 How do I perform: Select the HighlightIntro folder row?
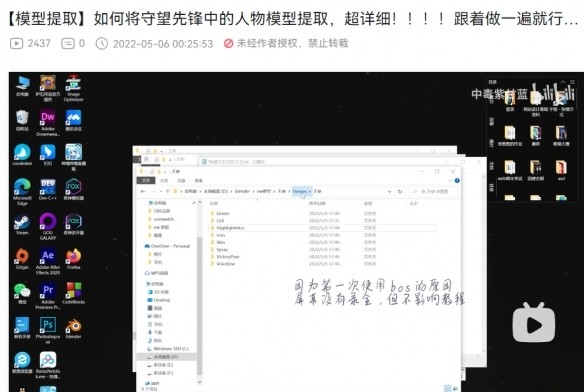tap(323, 228)
